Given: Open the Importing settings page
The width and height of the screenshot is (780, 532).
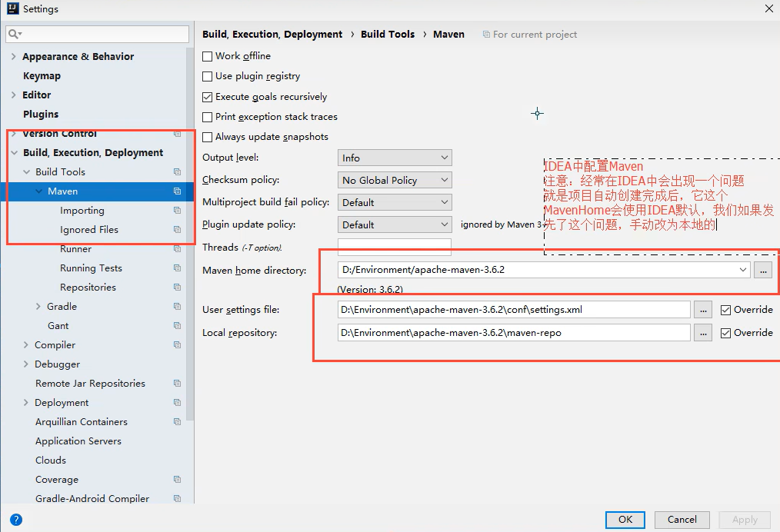Looking at the screenshot, I should point(82,211).
